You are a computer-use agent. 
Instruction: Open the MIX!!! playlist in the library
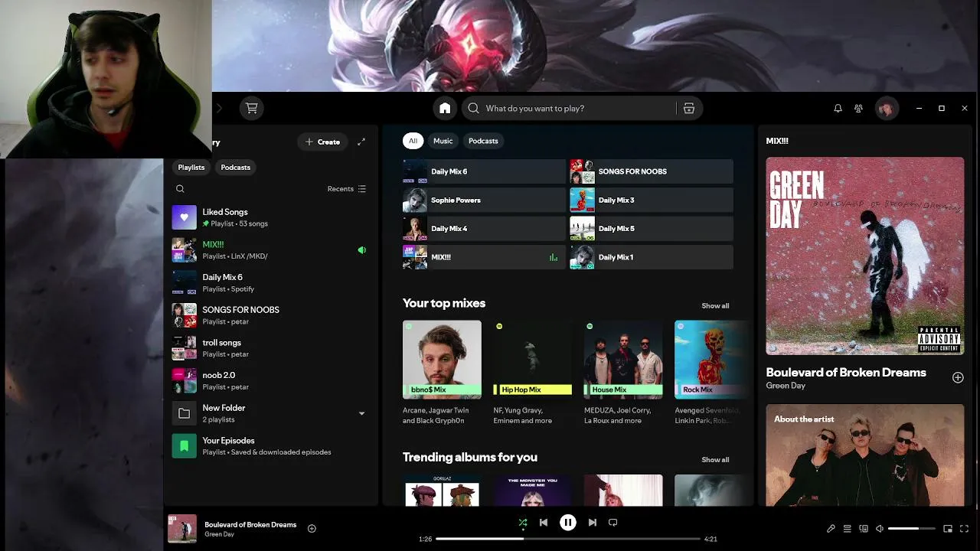point(269,250)
